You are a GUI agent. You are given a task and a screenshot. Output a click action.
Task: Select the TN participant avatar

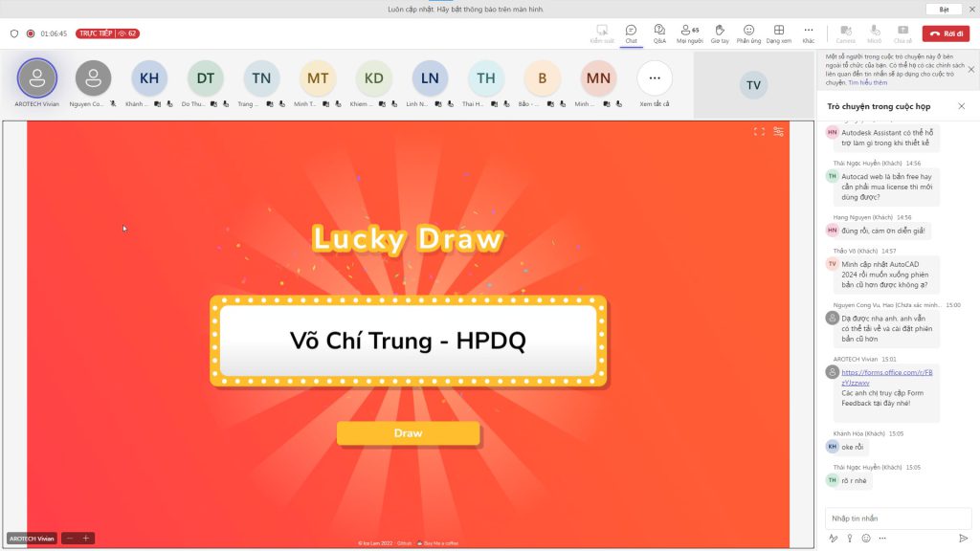[x=261, y=78]
